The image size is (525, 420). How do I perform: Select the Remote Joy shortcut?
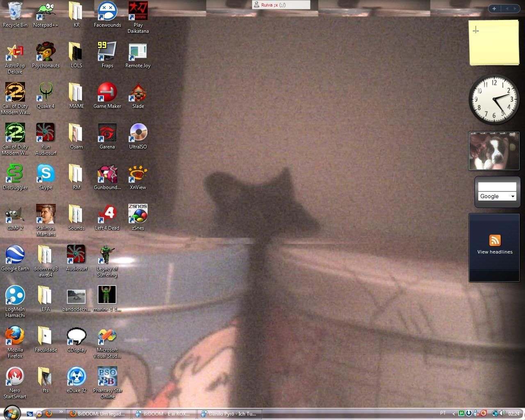point(138,55)
